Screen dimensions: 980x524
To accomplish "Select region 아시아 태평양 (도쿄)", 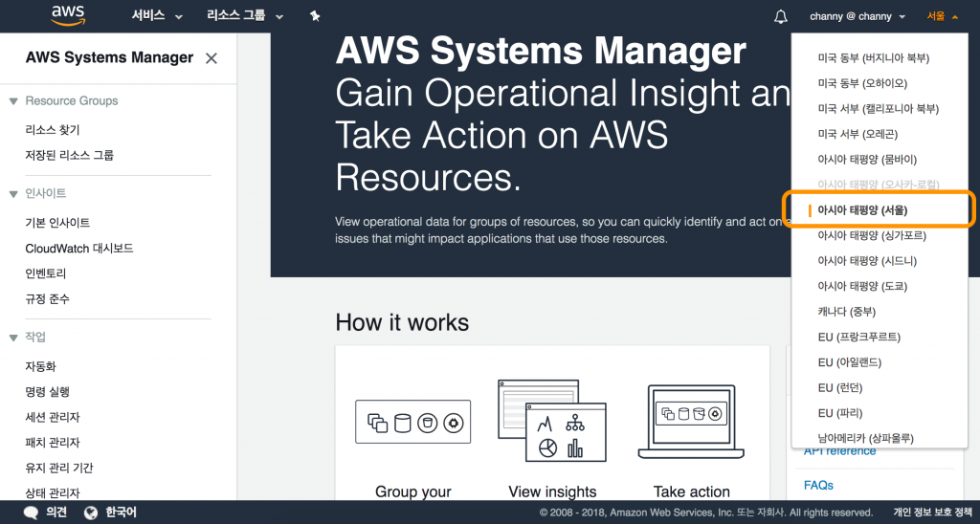I will tap(862, 286).
